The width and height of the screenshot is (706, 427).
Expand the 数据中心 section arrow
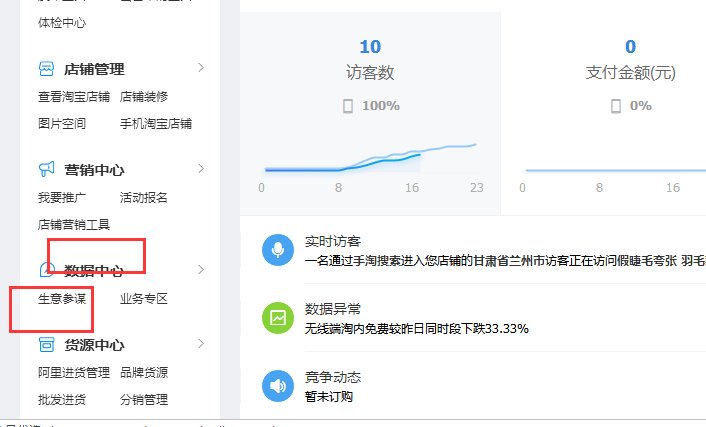point(201,269)
